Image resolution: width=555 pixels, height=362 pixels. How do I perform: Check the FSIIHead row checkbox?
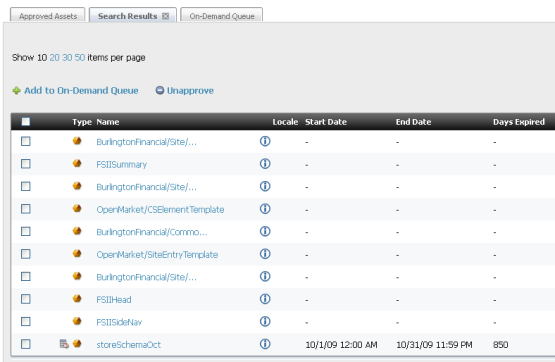pos(25,299)
